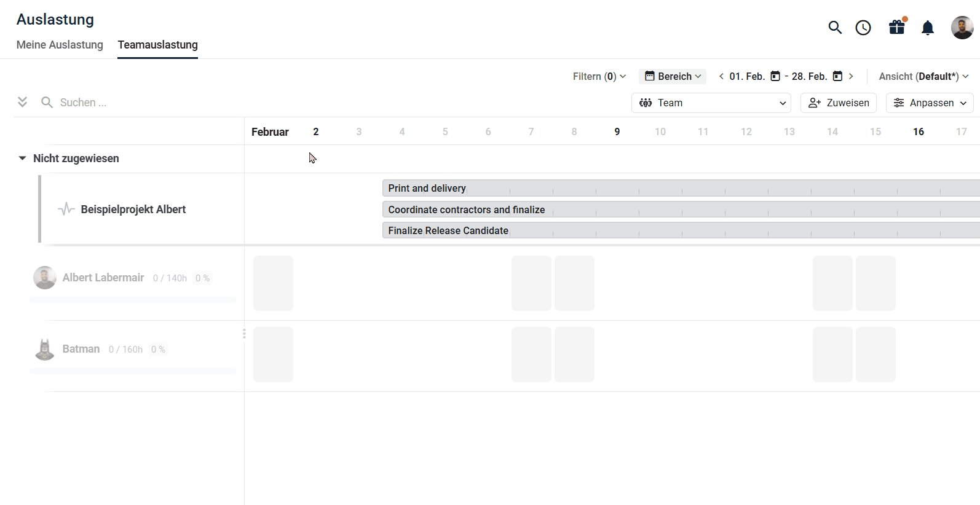Screen dimensions: 980x505
Task: Open the time tracking clock icon
Action: (x=863, y=28)
